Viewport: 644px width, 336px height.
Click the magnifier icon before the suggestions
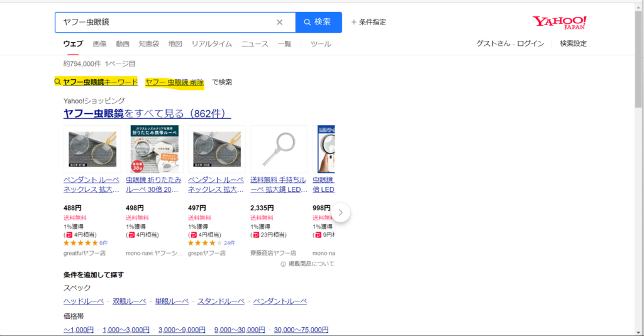pos(58,82)
